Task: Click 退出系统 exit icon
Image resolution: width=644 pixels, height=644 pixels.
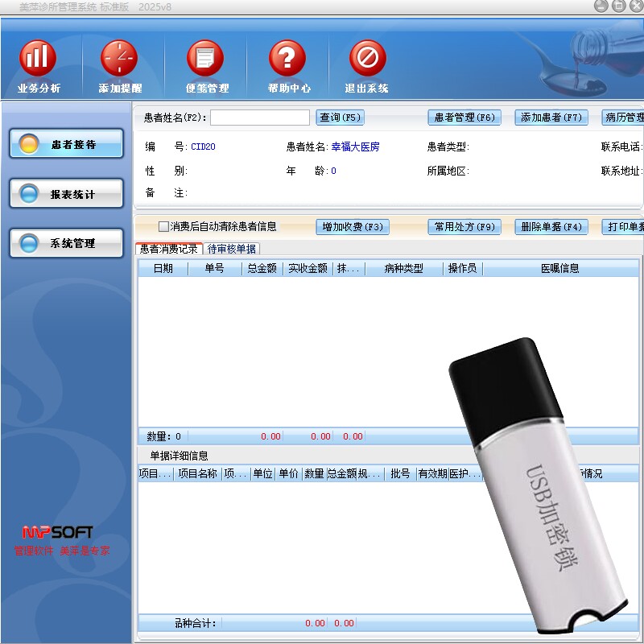Action: pos(368,58)
